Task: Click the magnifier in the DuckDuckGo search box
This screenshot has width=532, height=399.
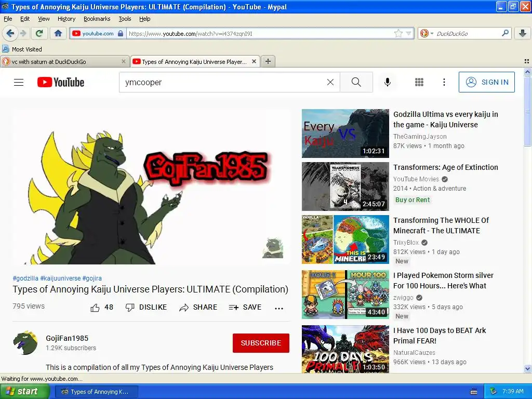Action: point(505,33)
